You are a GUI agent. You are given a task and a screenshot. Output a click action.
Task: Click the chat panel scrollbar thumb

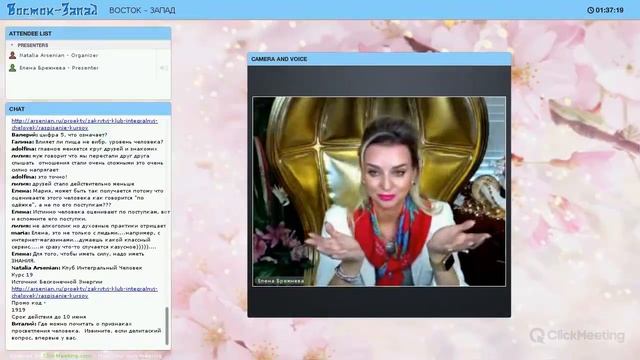(x=167, y=326)
